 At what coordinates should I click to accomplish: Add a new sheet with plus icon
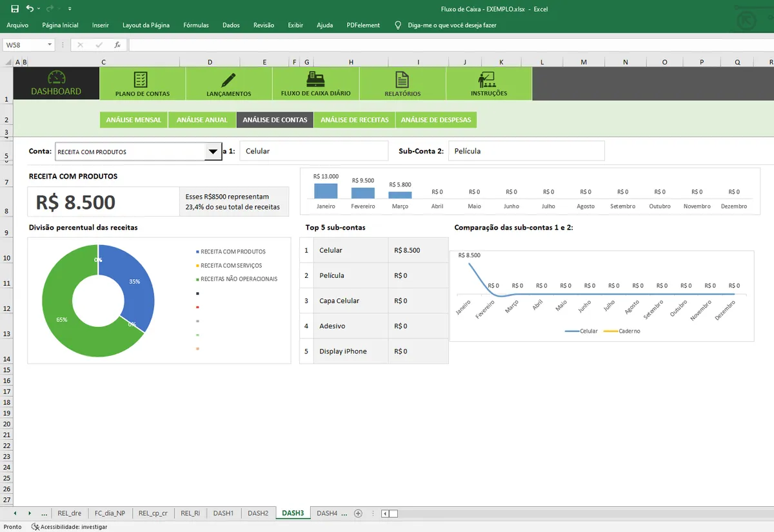tap(358, 513)
